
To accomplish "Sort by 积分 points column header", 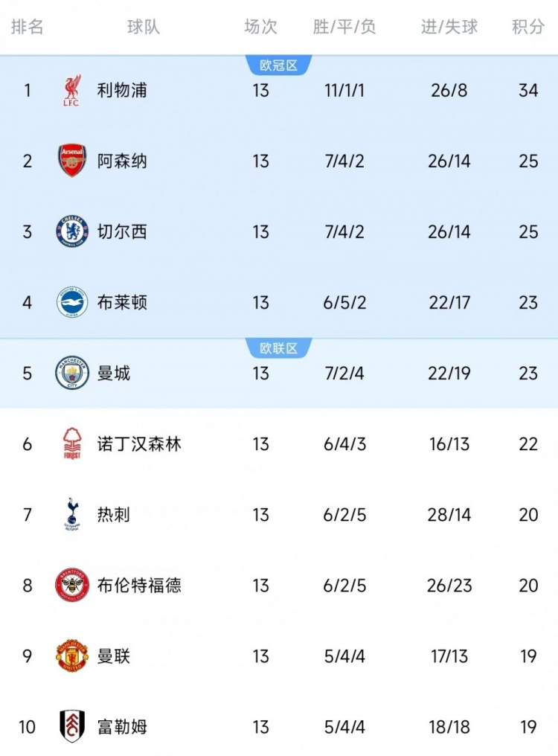I will [x=528, y=27].
